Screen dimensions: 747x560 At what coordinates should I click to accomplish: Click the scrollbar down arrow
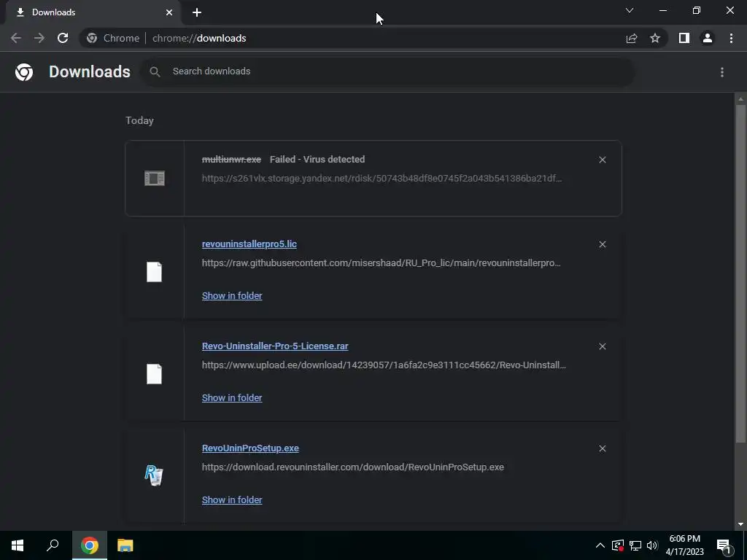click(x=740, y=524)
